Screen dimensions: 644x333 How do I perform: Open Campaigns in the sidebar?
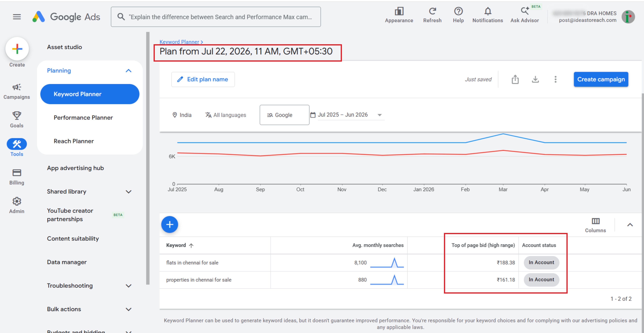[17, 91]
